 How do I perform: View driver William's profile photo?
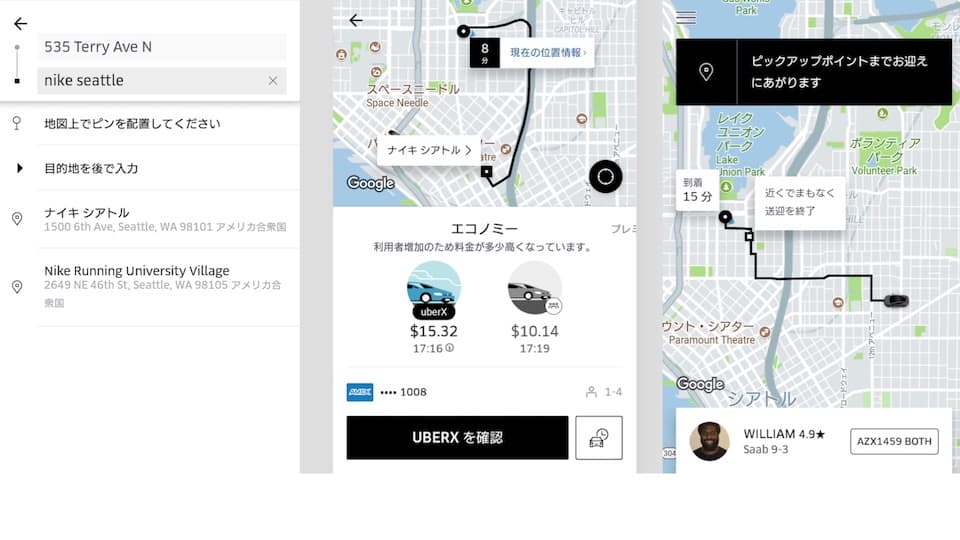click(x=710, y=441)
